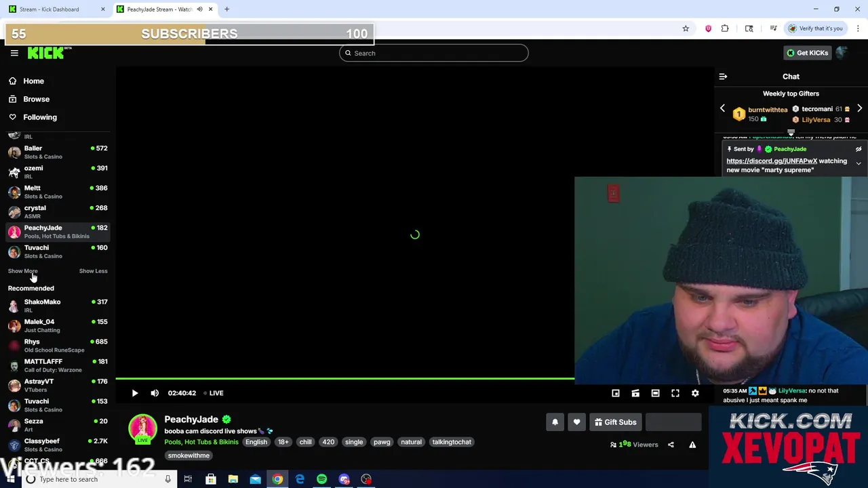This screenshot has height=488, width=868.
Task: Click the smokewithme tag
Action: point(189,455)
